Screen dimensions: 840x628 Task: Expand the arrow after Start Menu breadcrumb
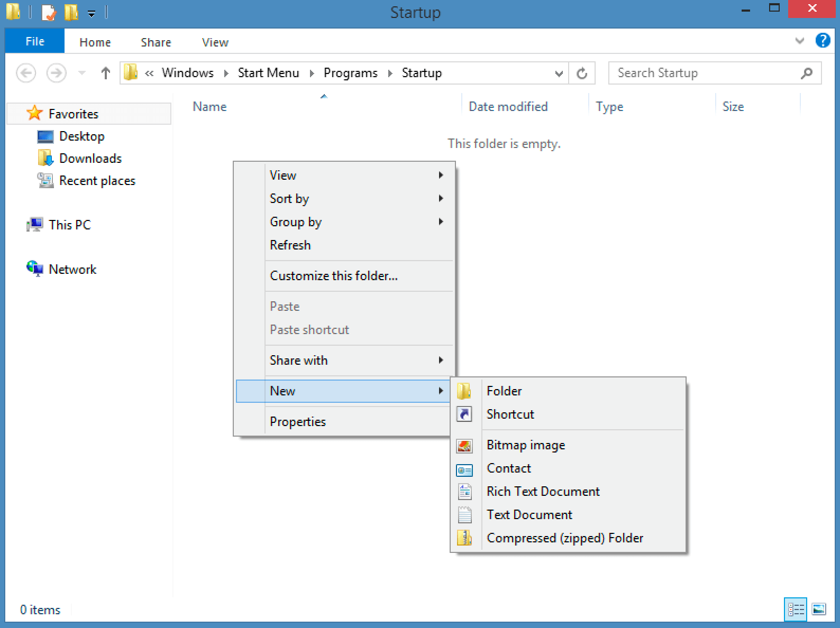coord(312,73)
